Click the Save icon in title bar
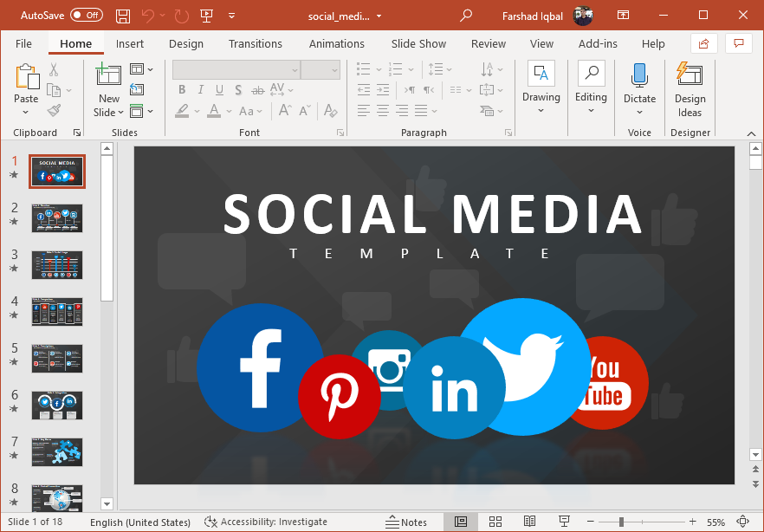This screenshot has width=764, height=532. (123, 16)
